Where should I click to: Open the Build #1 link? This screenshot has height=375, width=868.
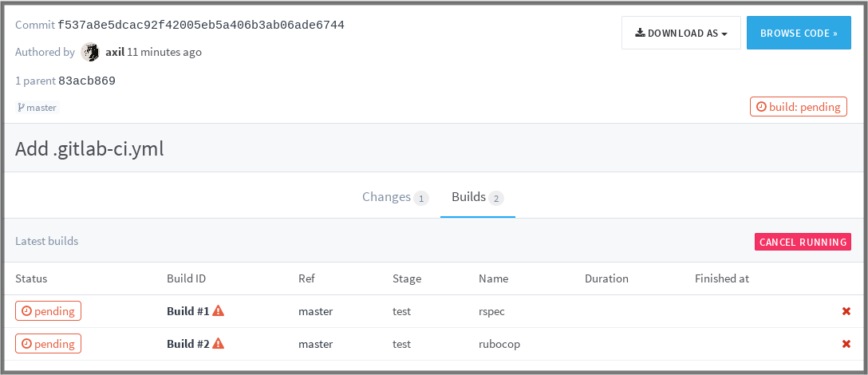click(x=187, y=311)
